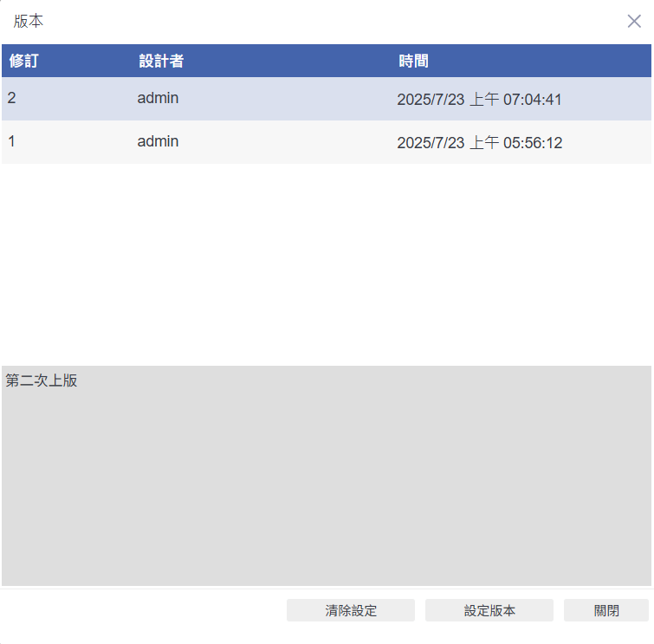Click admin in the revision 1 row

158,141
